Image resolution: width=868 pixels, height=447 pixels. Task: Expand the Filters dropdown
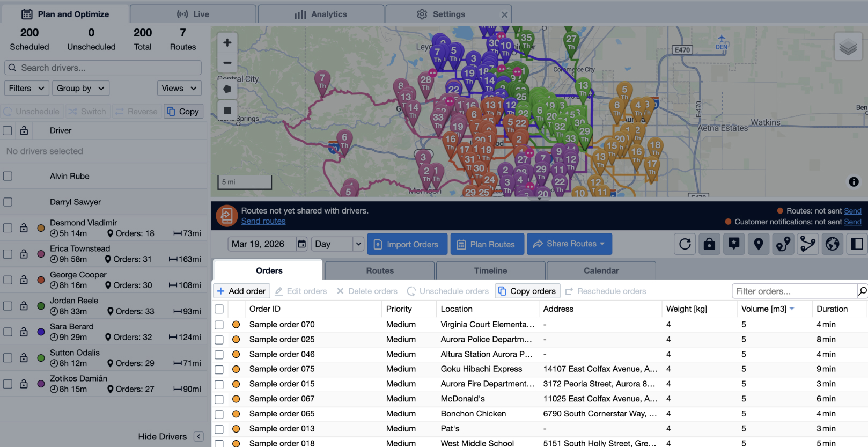tap(27, 88)
